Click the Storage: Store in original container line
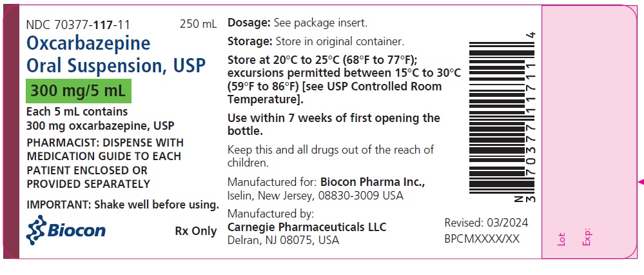This screenshot has width=644, height=275. point(316,42)
